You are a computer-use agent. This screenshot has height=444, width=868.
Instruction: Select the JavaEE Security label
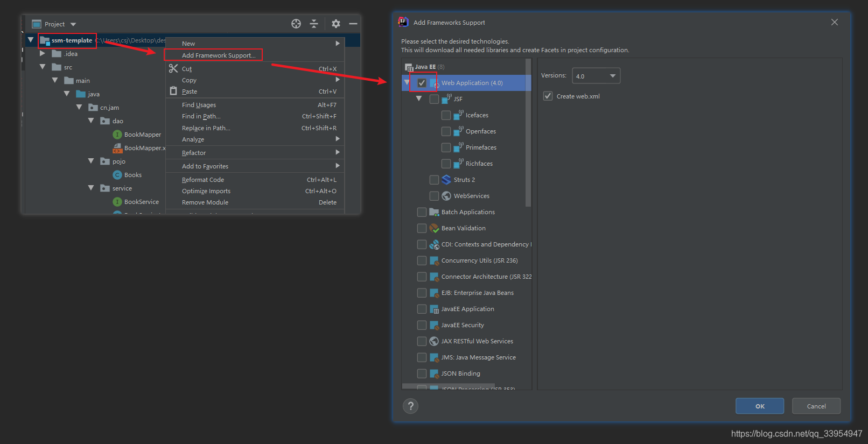pos(463,325)
